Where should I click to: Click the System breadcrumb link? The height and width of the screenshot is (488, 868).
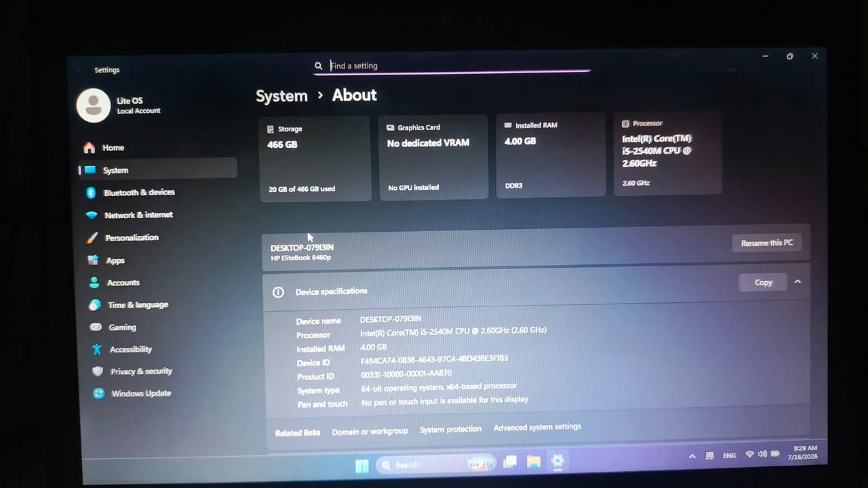tap(281, 96)
